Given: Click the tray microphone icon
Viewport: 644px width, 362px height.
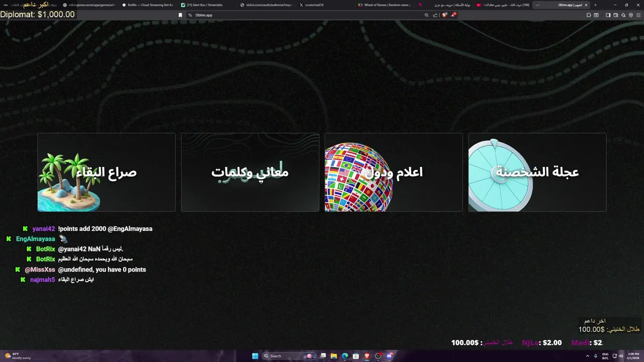Looking at the screenshot, I should pyautogui.click(x=596, y=356).
